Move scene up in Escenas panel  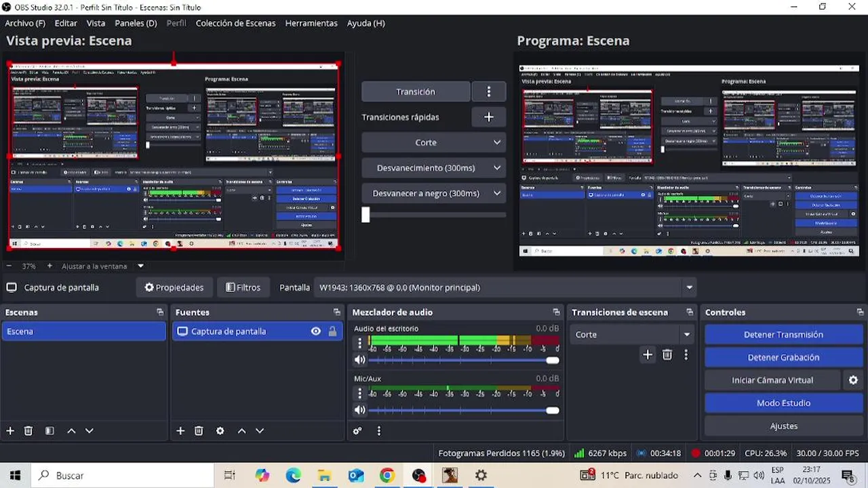pyautogui.click(x=71, y=430)
